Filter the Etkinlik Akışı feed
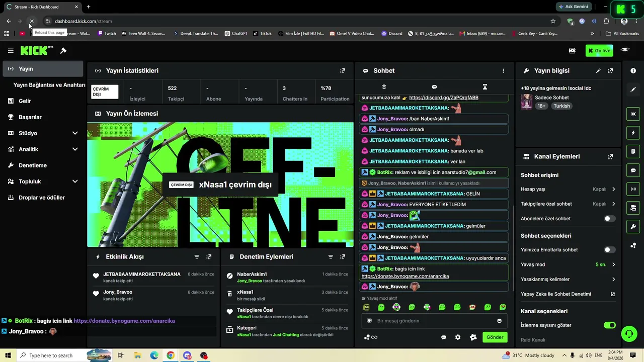The image size is (644, 362). [197, 257]
